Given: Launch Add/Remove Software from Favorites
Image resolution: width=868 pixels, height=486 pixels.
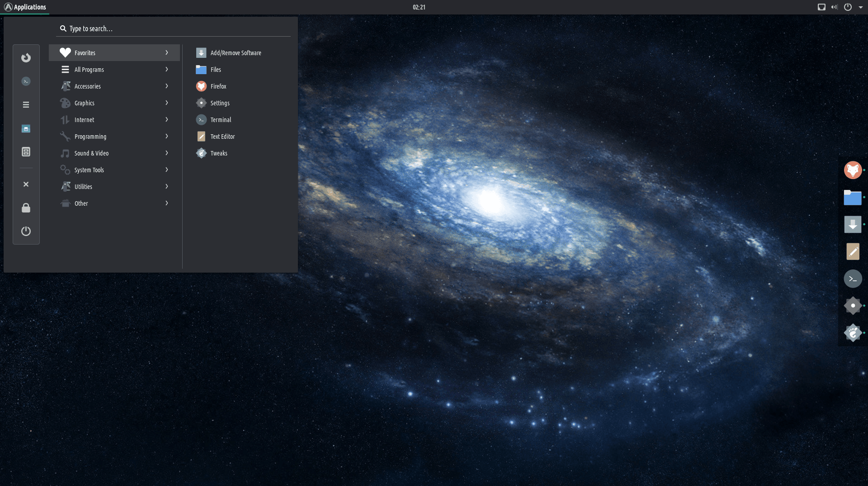Looking at the screenshot, I should pyautogui.click(x=236, y=53).
